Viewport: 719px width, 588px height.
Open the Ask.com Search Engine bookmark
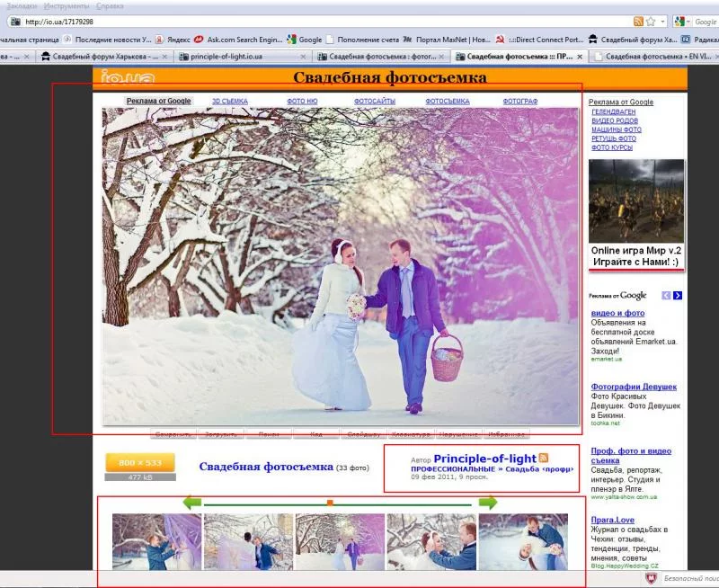point(238,40)
